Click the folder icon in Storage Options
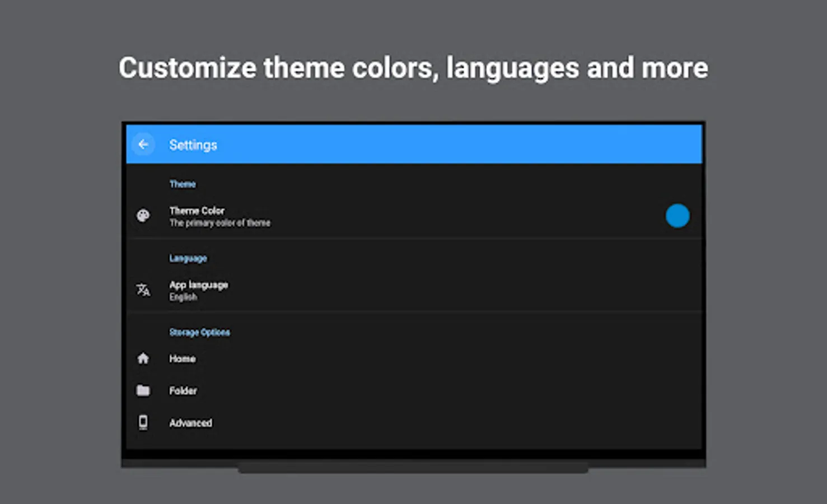 point(143,390)
